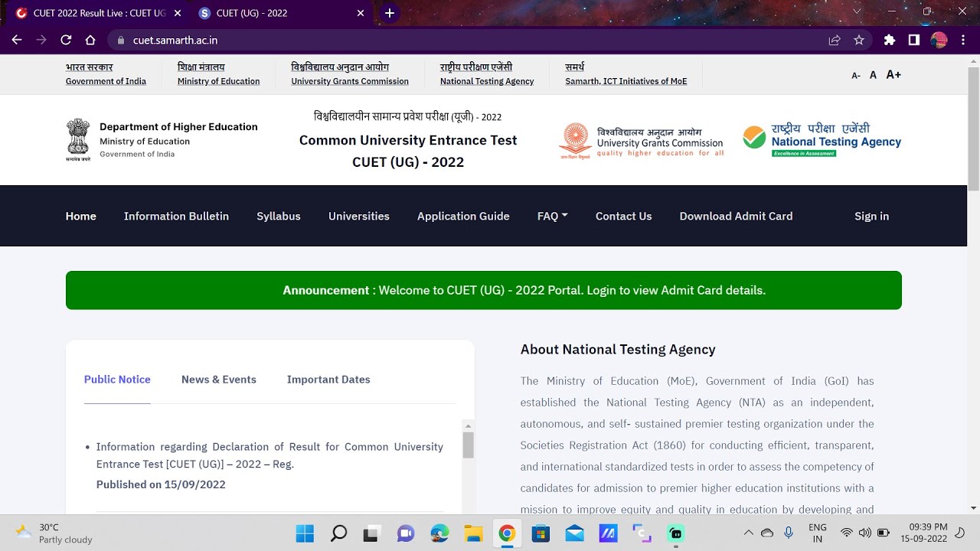Share this page using the share icon
Image resolution: width=980 pixels, height=551 pixels.
tap(835, 40)
